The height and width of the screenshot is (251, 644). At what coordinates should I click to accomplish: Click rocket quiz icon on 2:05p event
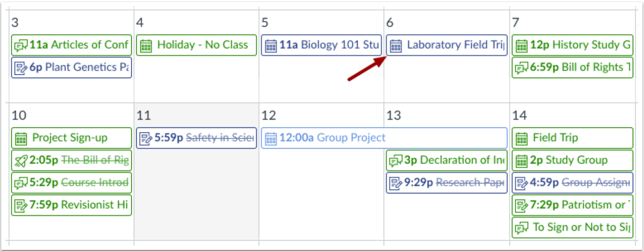pyautogui.click(x=21, y=160)
